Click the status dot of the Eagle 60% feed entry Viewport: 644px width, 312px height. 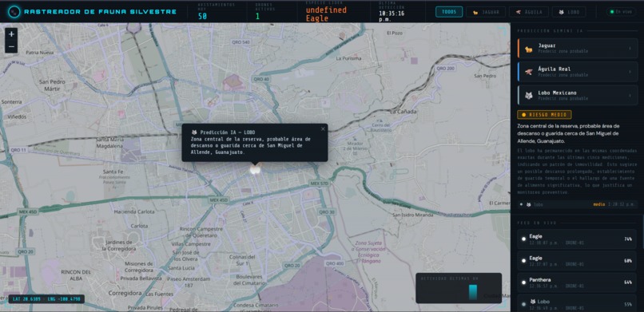click(523, 261)
